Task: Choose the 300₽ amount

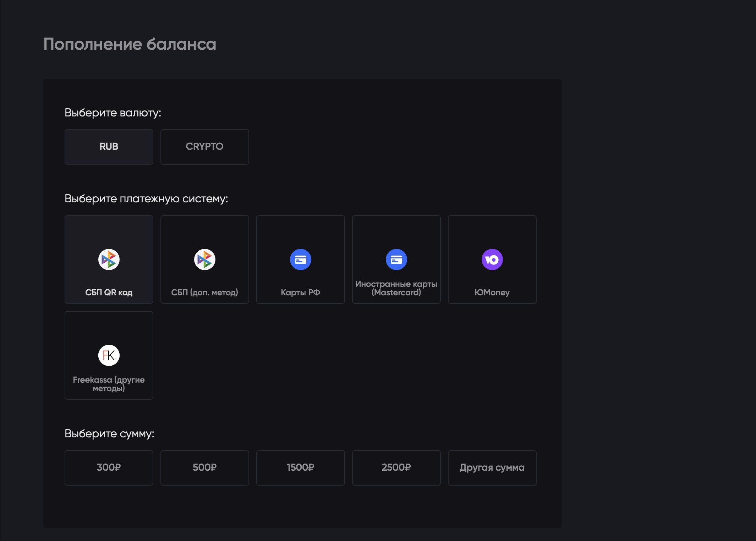Action: pyautogui.click(x=109, y=468)
